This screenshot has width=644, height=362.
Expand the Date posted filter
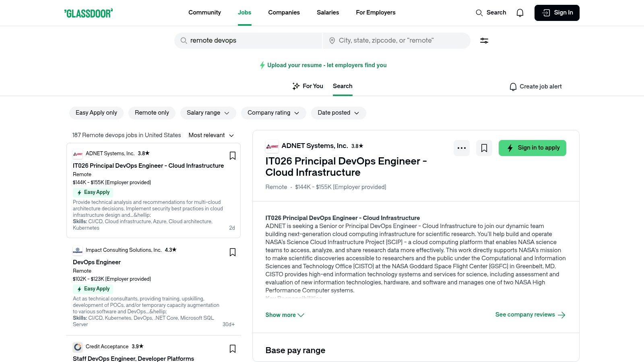pos(338,113)
